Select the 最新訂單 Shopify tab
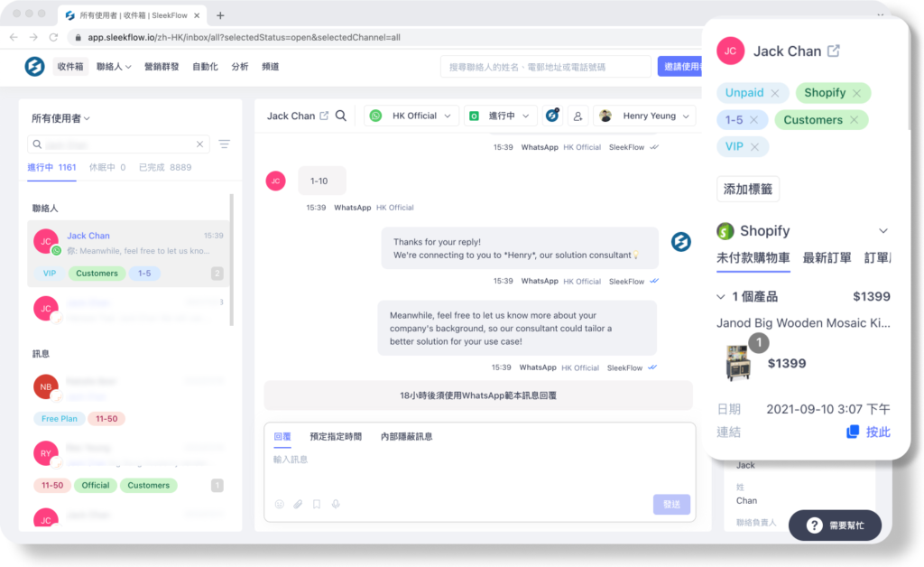924x567 pixels. pyautogui.click(x=827, y=258)
